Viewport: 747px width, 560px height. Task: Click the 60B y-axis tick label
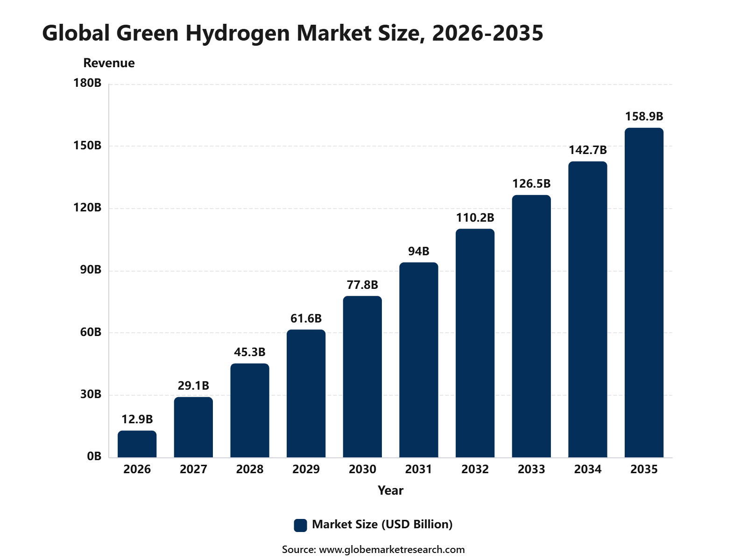[91, 332]
